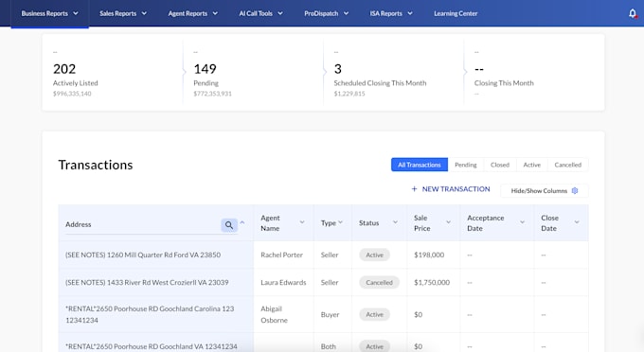Open the AI Call Tools menu
The width and height of the screenshot is (644, 352).
click(260, 13)
